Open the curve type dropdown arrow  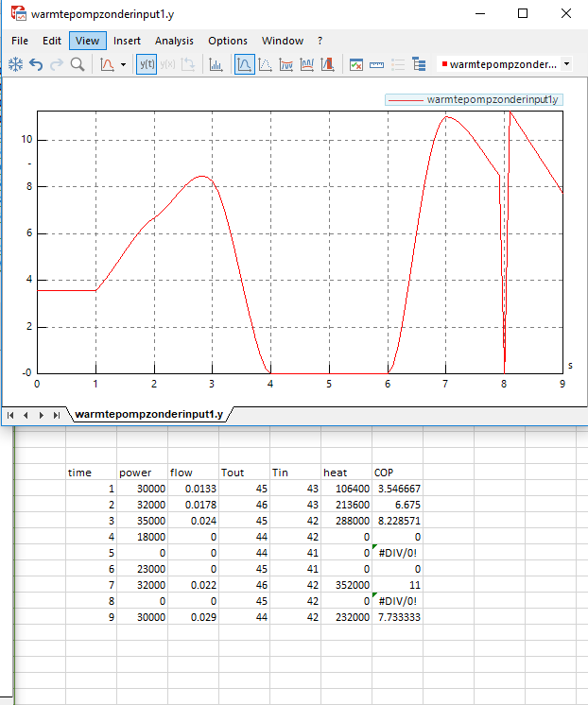[x=123, y=64]
